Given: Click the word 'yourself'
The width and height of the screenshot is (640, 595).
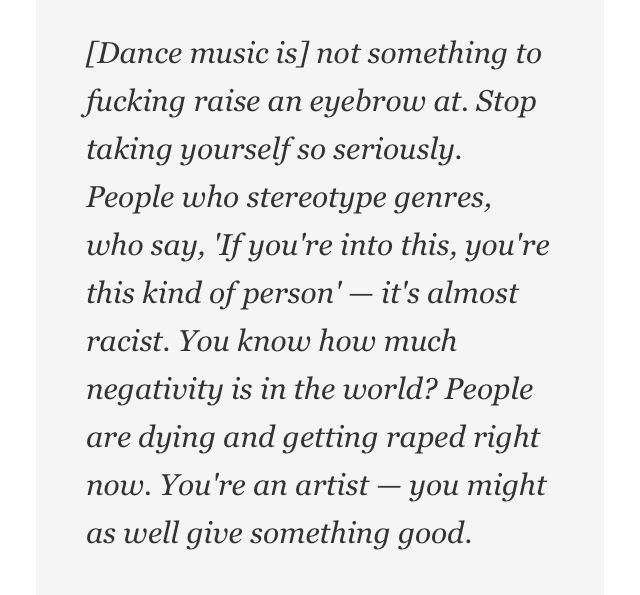Looking at the screenshot, I should tap(226, 149).
